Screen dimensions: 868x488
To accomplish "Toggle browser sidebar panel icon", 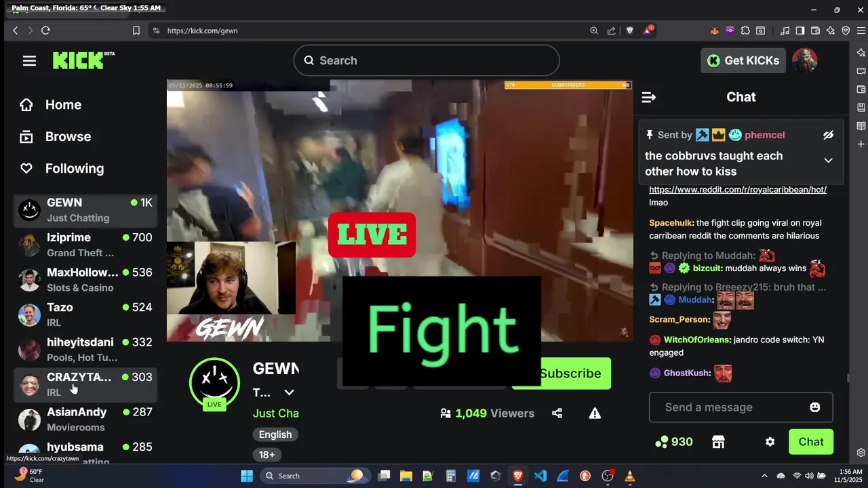I will coord(800,30).
